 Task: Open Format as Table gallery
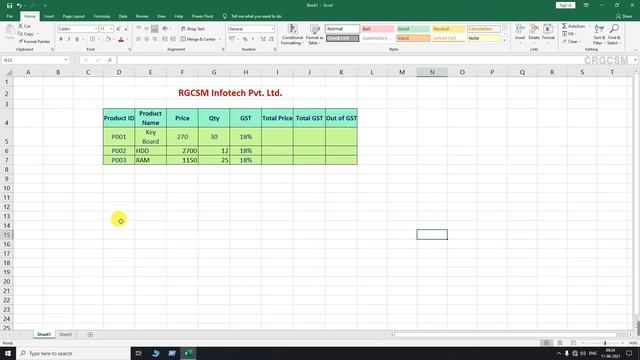click(x=314, y=34)
